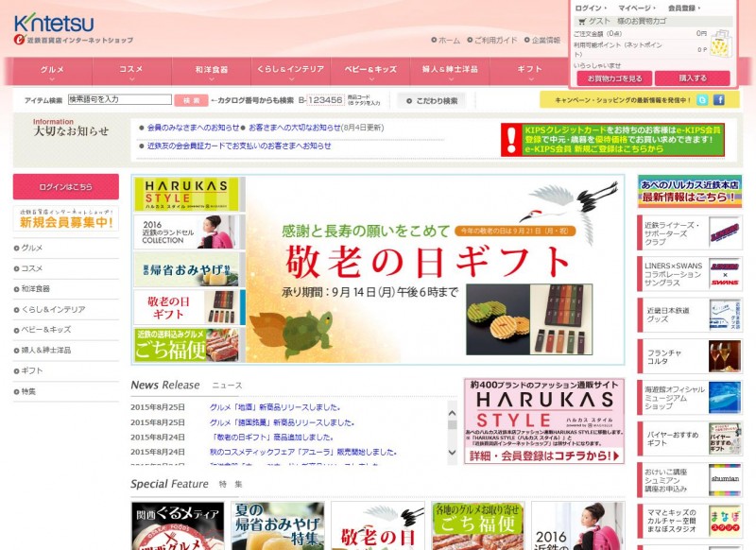This screenshot has height=550, width=756.
Task: Open バイヤーおすすめギフト link
Action: coord(690,439)
